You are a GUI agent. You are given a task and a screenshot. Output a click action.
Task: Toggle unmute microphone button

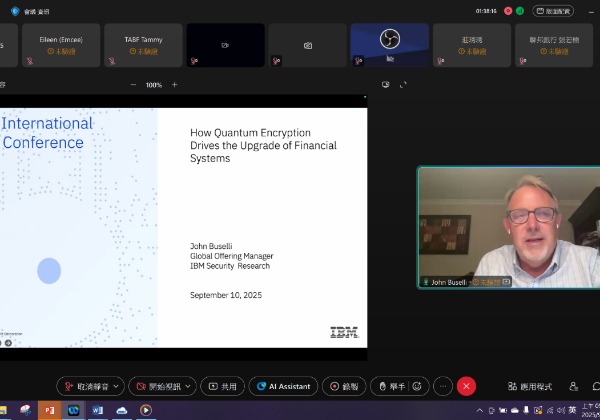coord(84,386)
